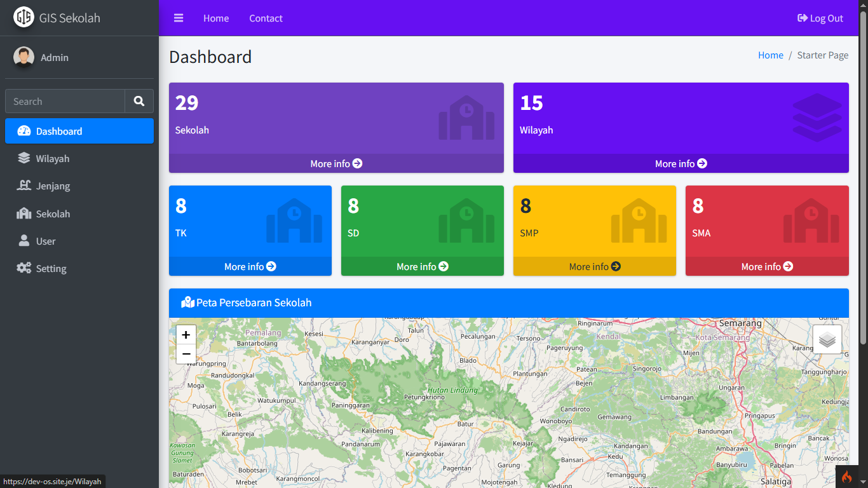Open Setting in the sidebar
Image resolution: width=868 pixels, height=488 pixels.
[x=79, y=268]
